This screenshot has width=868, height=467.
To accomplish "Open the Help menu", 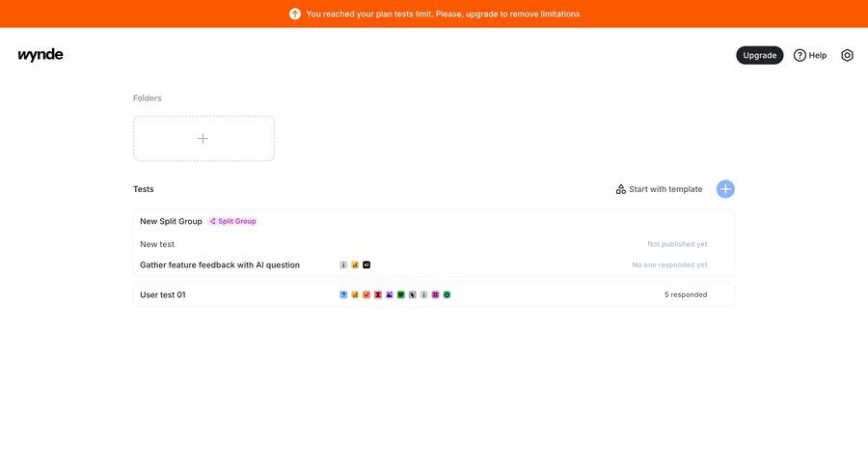I will coord(810,55).
